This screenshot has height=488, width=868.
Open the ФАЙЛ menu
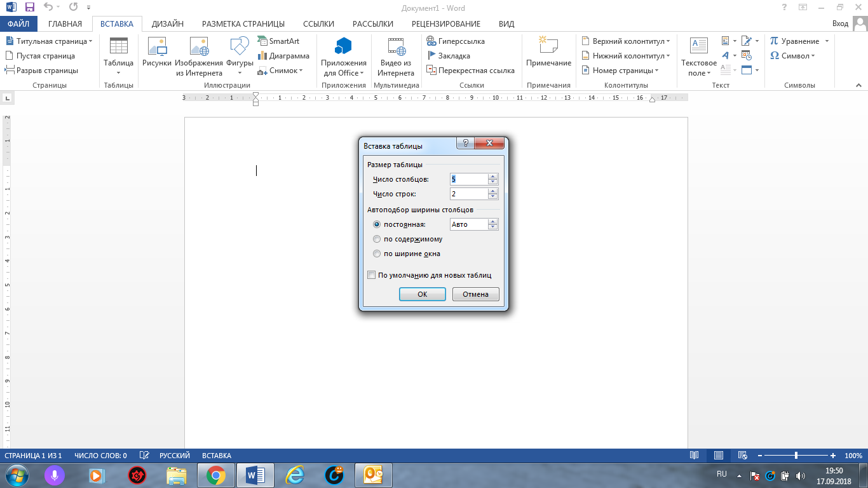[x=18, y=24]
